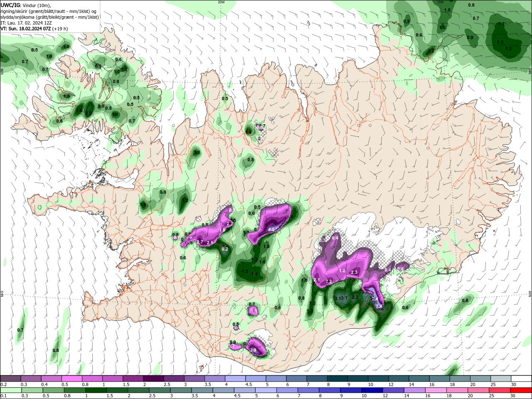
Task: Click the '2.8' value on the map
Action: 210,243
